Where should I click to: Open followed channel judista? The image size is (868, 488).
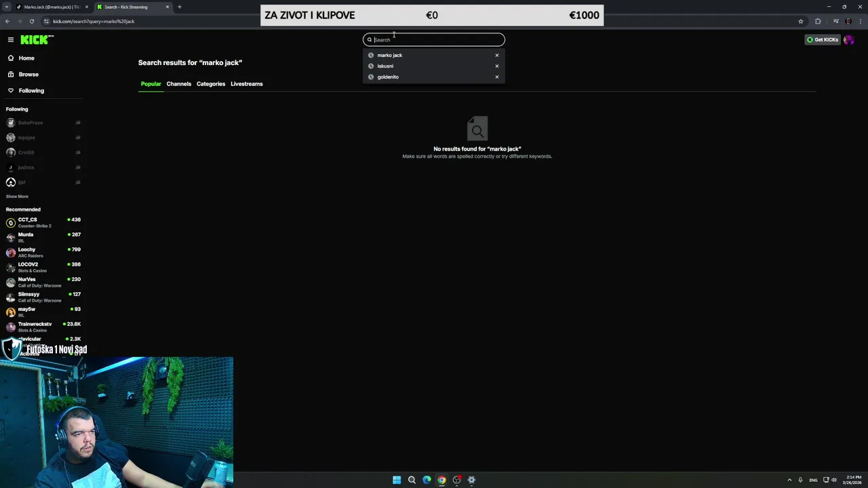[43, 167]
